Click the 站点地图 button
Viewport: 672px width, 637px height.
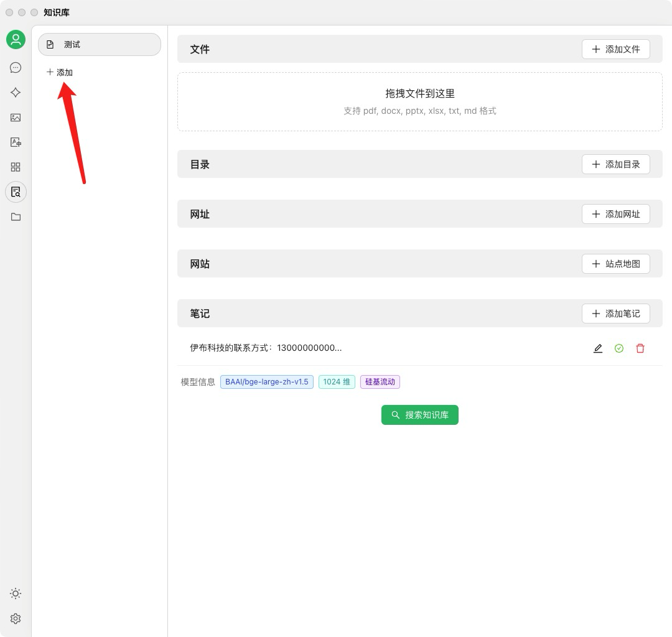(616, 264)
